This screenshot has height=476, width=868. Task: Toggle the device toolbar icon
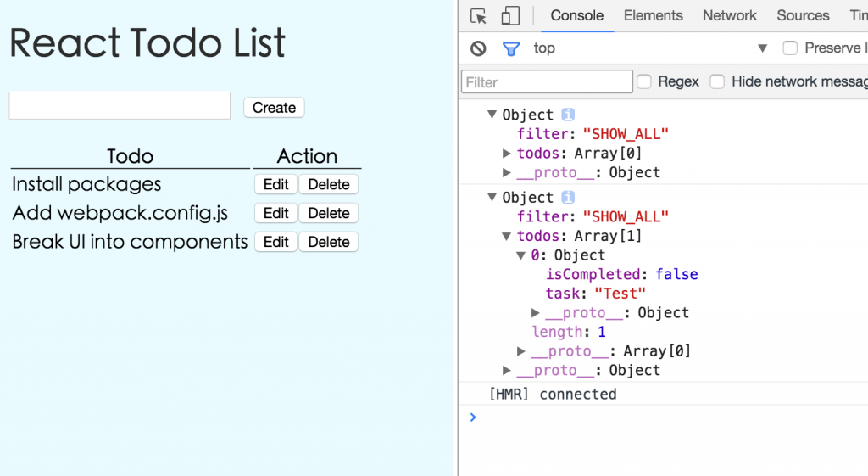[x=509, y=16]
